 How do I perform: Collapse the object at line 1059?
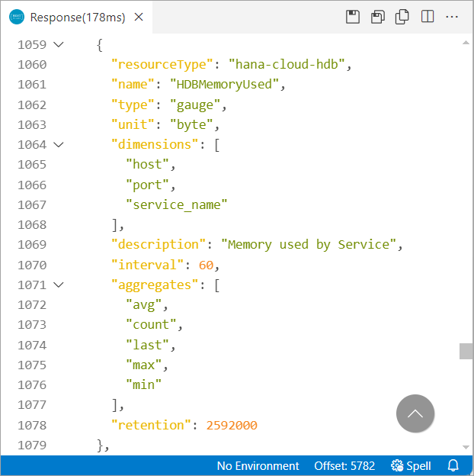[58, 45]
